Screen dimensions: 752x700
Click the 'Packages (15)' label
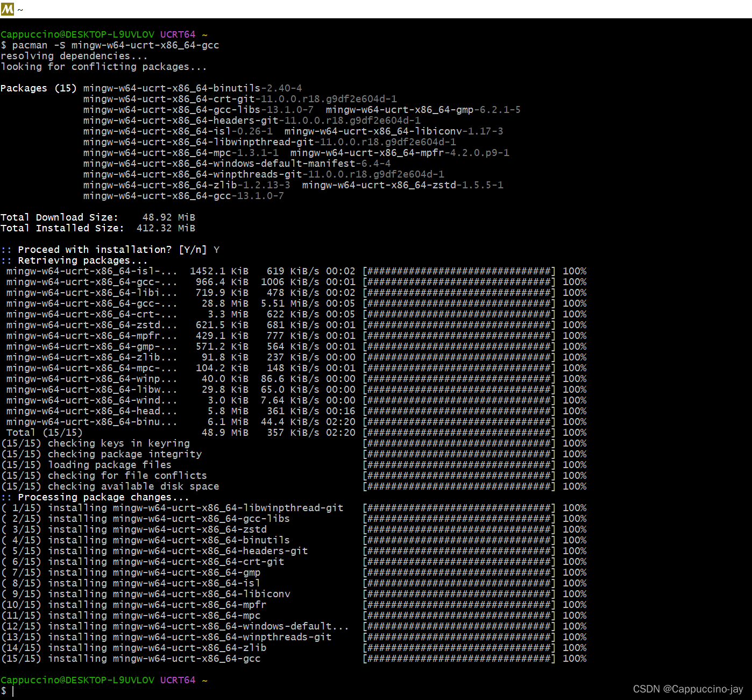pos(39,88)
